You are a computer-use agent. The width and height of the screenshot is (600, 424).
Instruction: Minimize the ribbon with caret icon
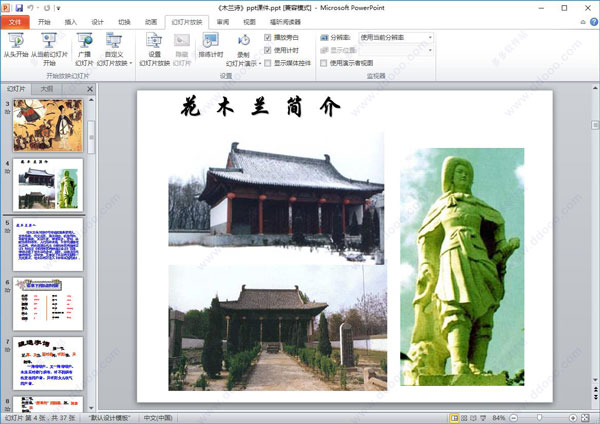(x=583, y=22)
